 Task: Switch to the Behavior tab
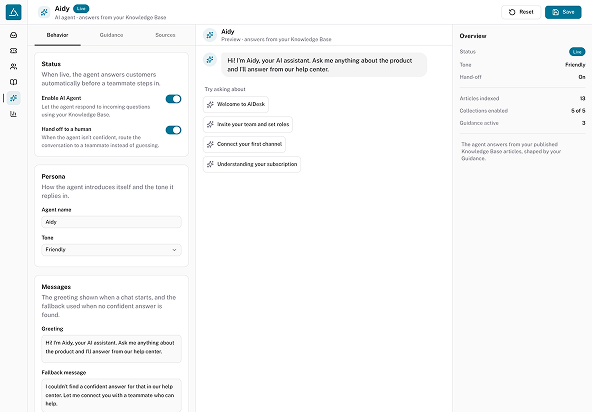click(x=57, y=35)
